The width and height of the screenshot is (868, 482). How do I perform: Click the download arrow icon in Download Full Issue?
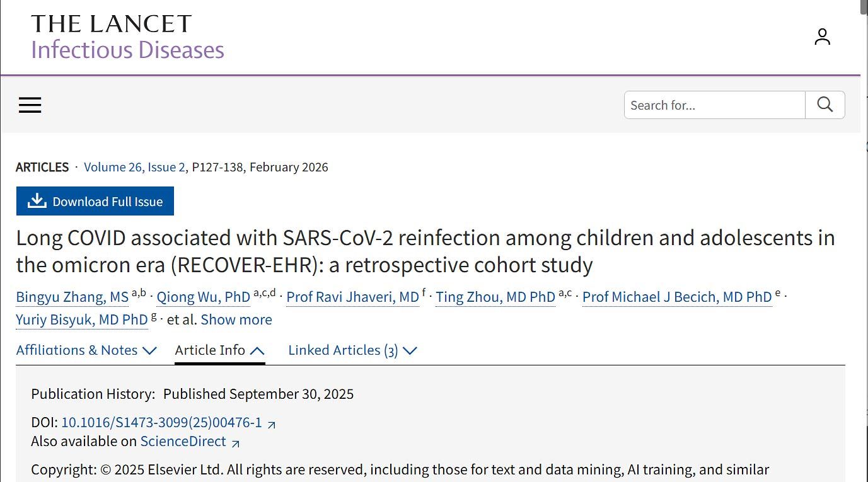pyautogui.click(x=37, y=201)
